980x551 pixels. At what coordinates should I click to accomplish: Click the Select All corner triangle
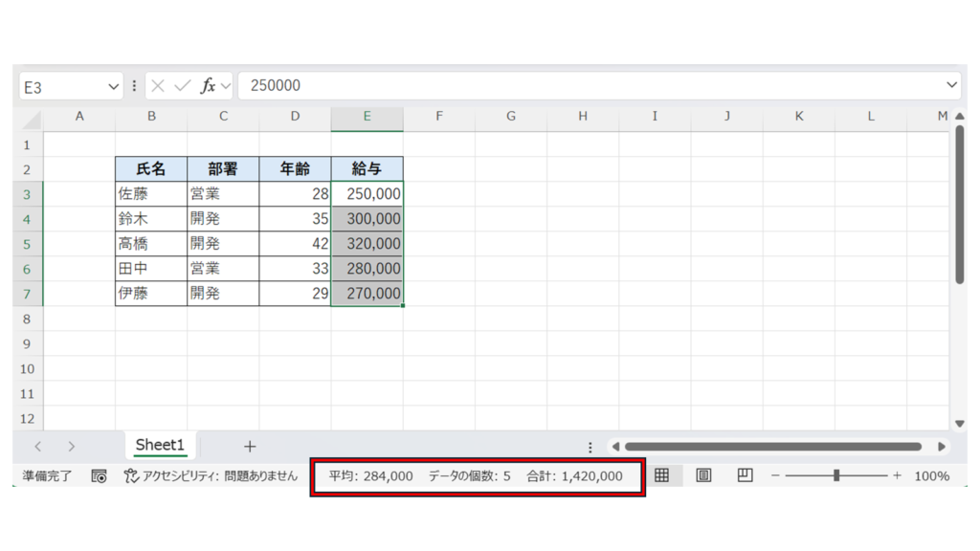click(x=32, y=119)
